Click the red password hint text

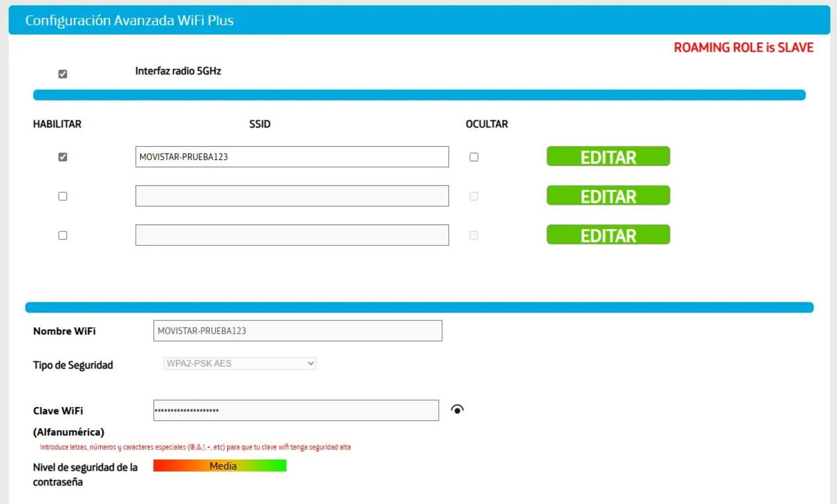[195, 447]
